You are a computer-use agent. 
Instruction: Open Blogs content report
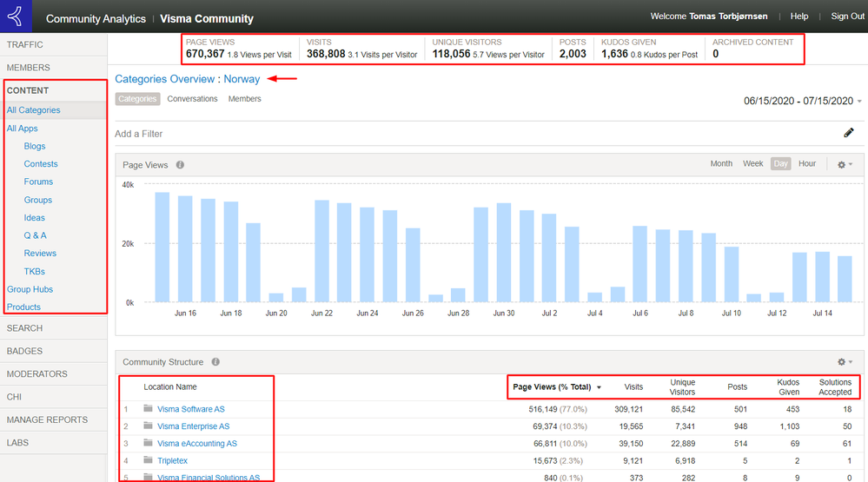coord(35,146)
